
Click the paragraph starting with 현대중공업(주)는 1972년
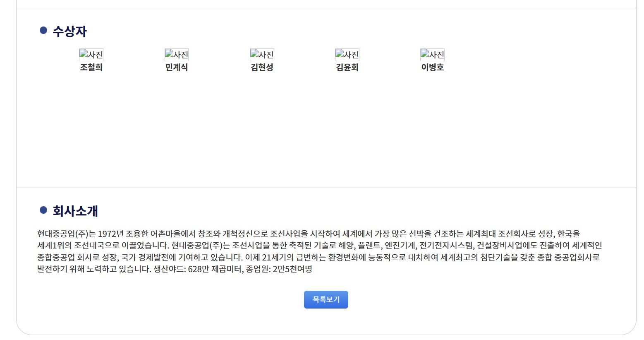319,251
